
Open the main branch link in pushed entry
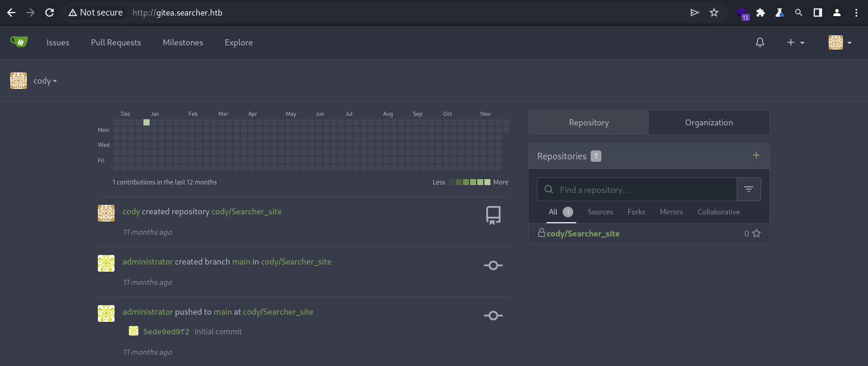pyautogui.click(x=223, y=312)
